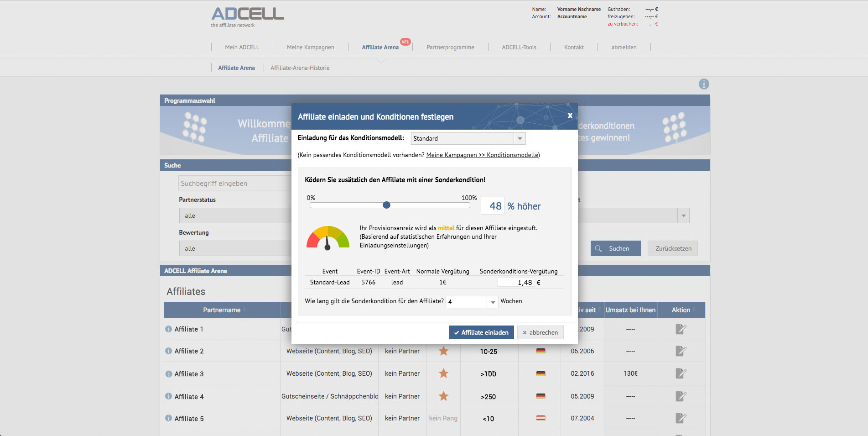Open Meine Kampagnen menu
Viewport: 868px width, 436px height.
pos(310,47)
